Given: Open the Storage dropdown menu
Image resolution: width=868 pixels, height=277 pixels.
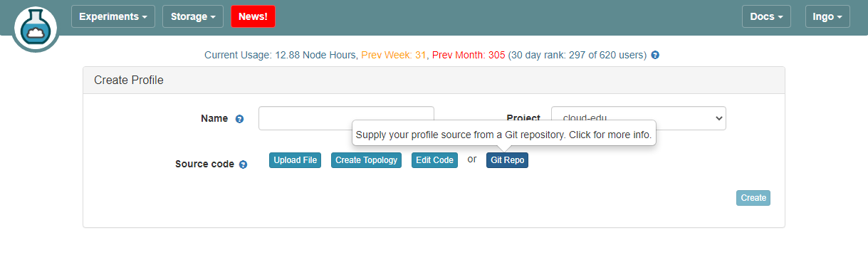Looking at the screenshot, I should click(193, 16).
